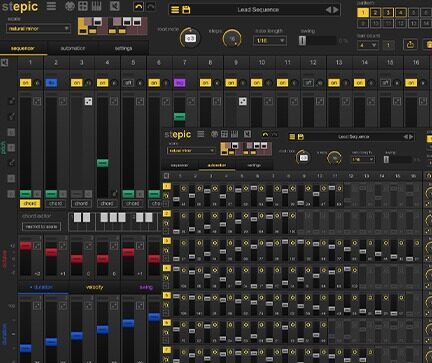Select the swing lane tab
The width and height of the screenshot is (432, 363).
pos(146,287)
